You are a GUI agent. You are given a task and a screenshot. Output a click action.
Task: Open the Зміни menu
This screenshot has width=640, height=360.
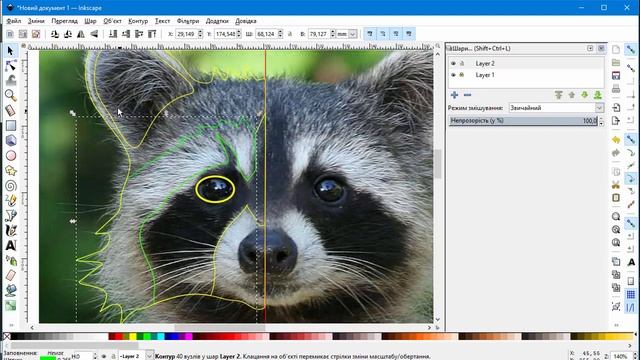pos(36,21)
